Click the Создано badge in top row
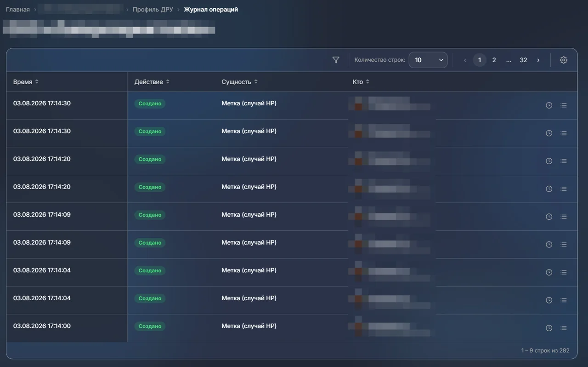588x367 pixels. tap(150, 103)
